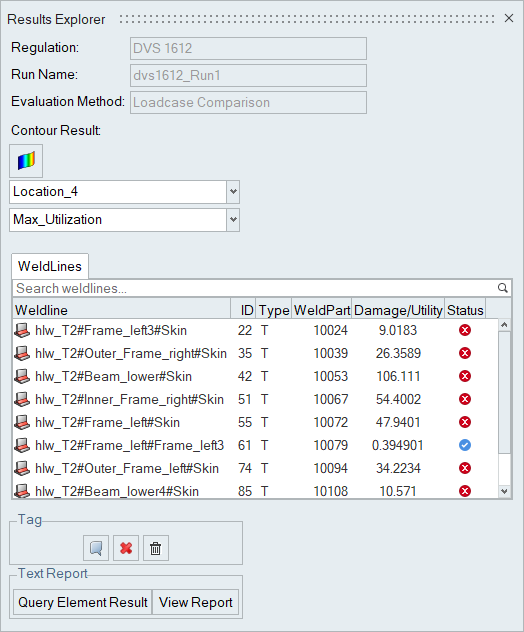Click the failed status icon for hlw_T2#Beam_lower#Skin

(x=465, y=376)
